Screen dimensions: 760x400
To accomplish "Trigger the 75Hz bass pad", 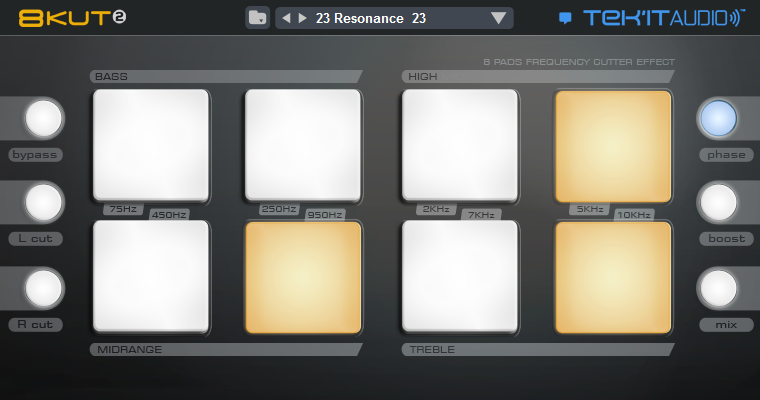I will point(151,145).
